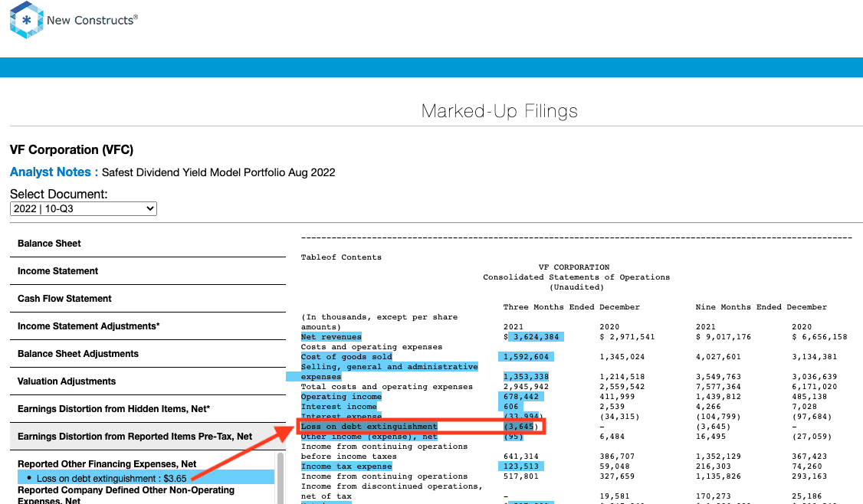Click highlighted value 1,592,604

click(x=526, y=356)
